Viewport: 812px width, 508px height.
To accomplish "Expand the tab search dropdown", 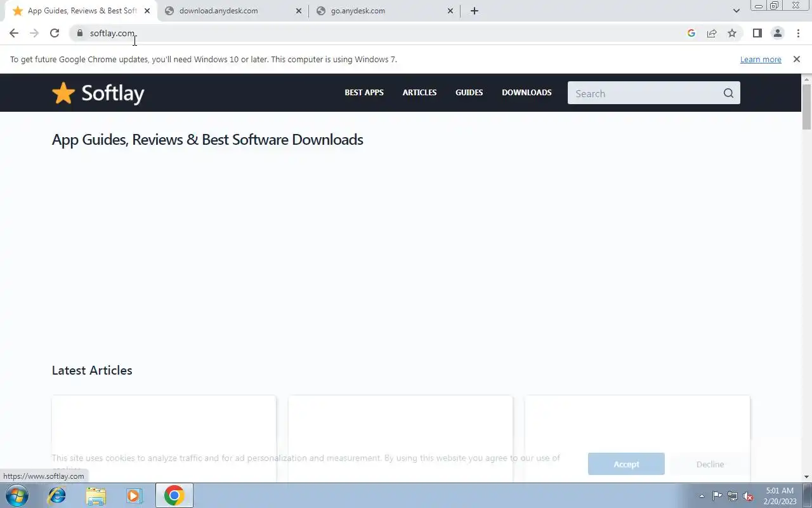I will coord(737,11).
